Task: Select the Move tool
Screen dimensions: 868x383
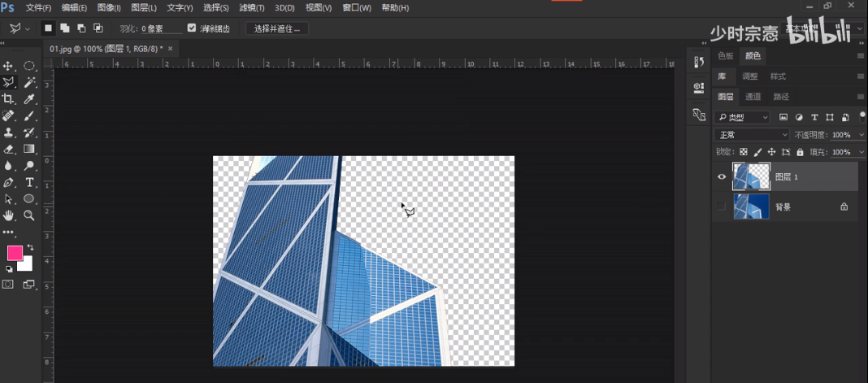Action: coord(8,67)
